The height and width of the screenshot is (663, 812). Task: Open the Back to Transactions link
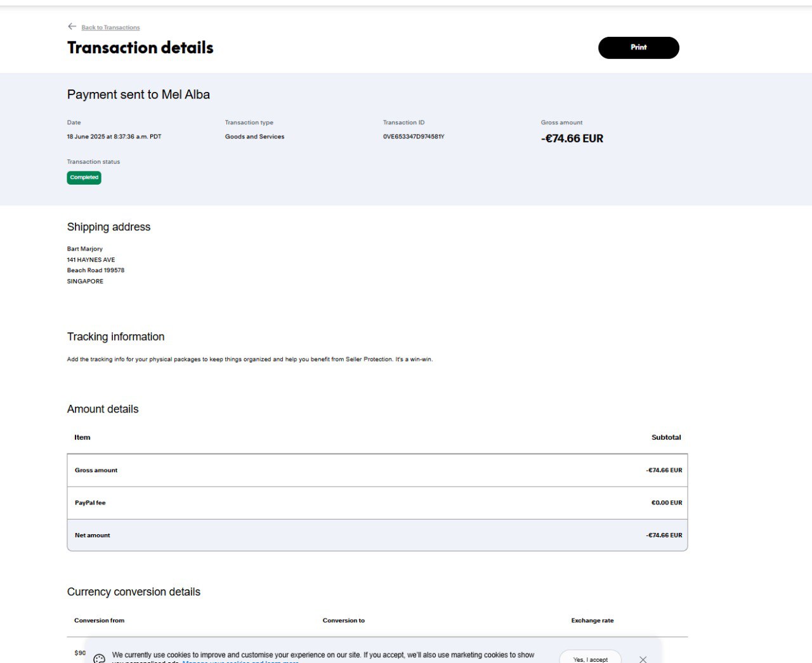(110, 27)
